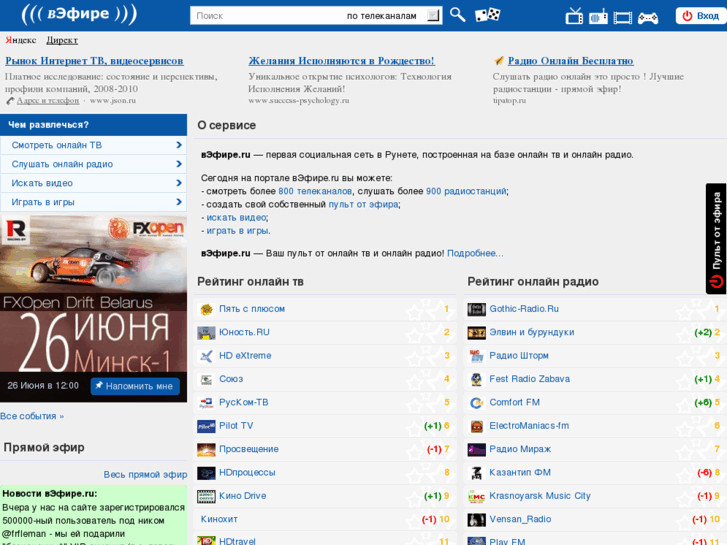Open the 'Подробнее...' link

(x=475, y=253)
